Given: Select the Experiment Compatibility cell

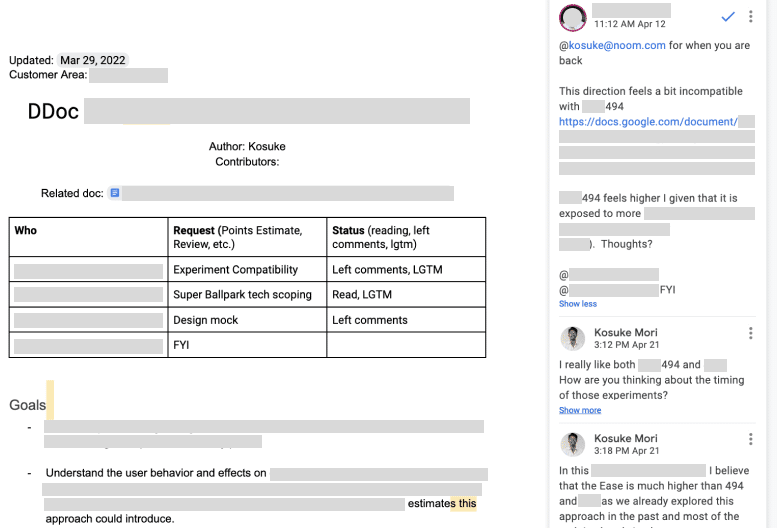Looking at the screenshot, I should 247,269.
